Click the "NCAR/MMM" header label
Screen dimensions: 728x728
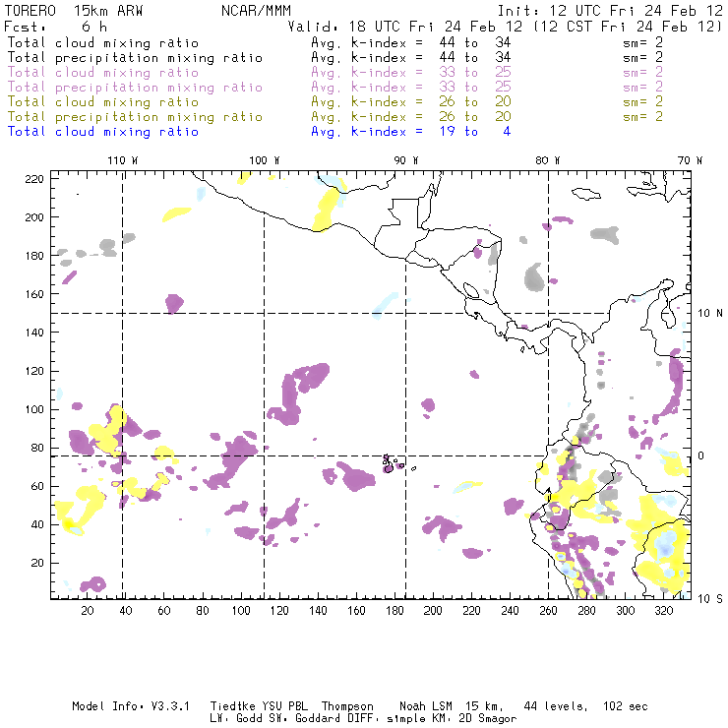[x=257, y=11]
